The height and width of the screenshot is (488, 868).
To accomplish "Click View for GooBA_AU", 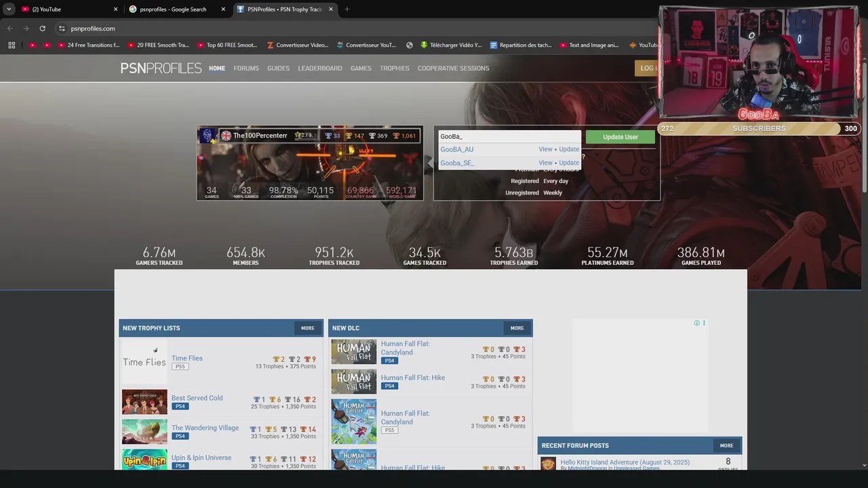I will click(x=545, y=150).
